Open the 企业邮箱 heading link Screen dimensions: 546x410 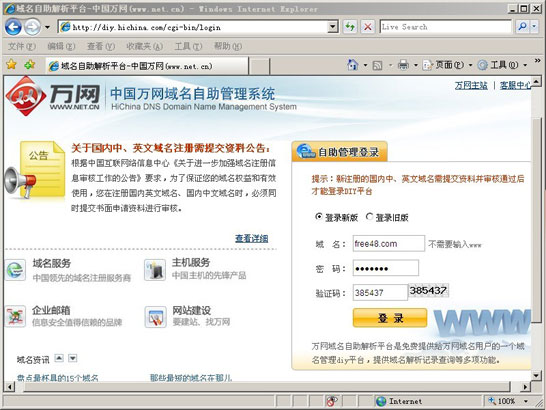tap(52, 310)
